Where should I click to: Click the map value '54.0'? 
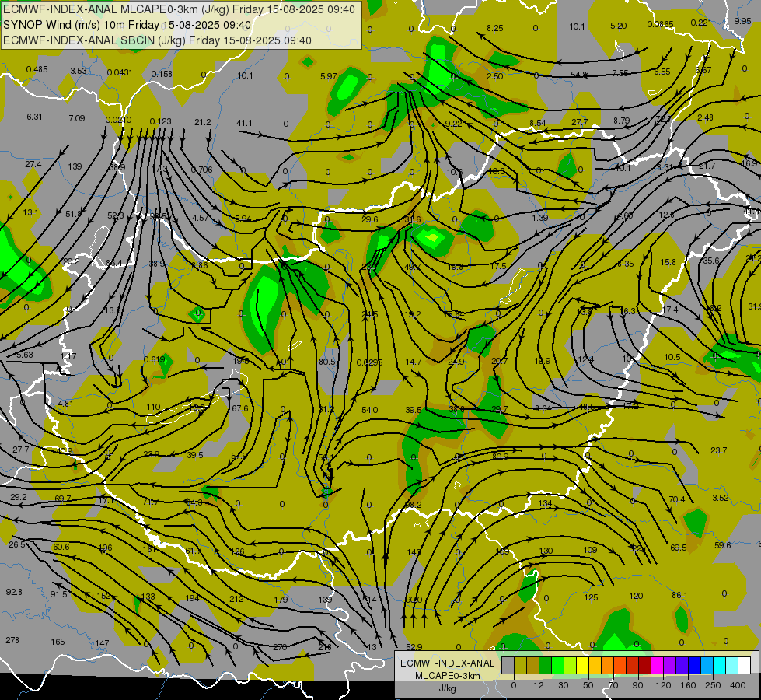pyautogui.click(x=370, y=411)
